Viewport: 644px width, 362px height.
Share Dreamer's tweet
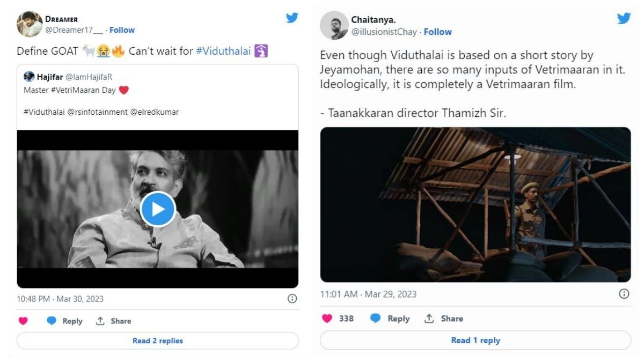[113, 321]
